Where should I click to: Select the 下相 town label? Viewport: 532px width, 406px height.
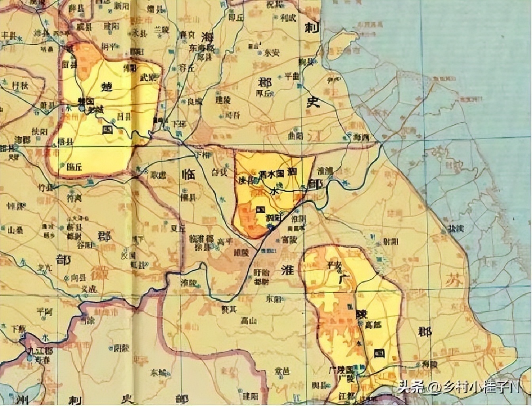[201, 155]
